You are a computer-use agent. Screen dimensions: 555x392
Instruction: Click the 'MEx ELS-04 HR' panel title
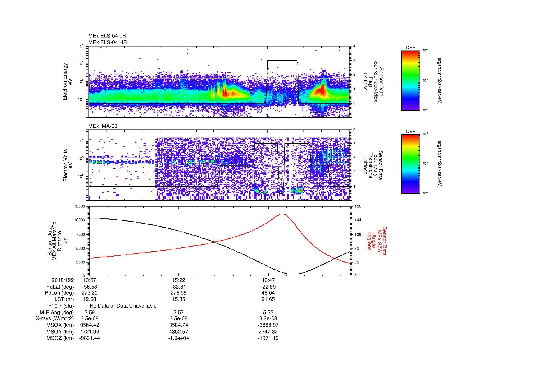[x=107, y=42]
